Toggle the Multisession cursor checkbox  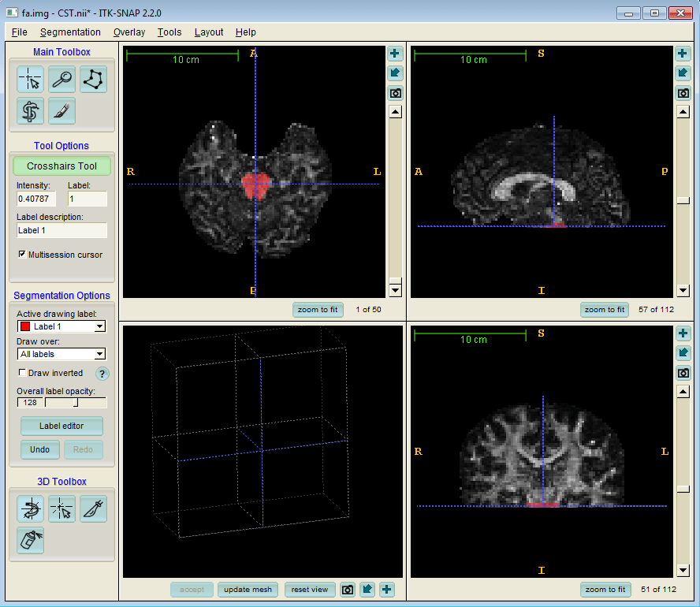coord(22,254)
